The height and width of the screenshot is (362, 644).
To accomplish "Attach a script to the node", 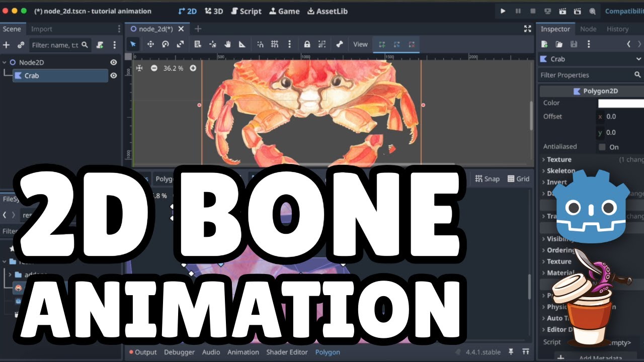I will tap(100, 45).
